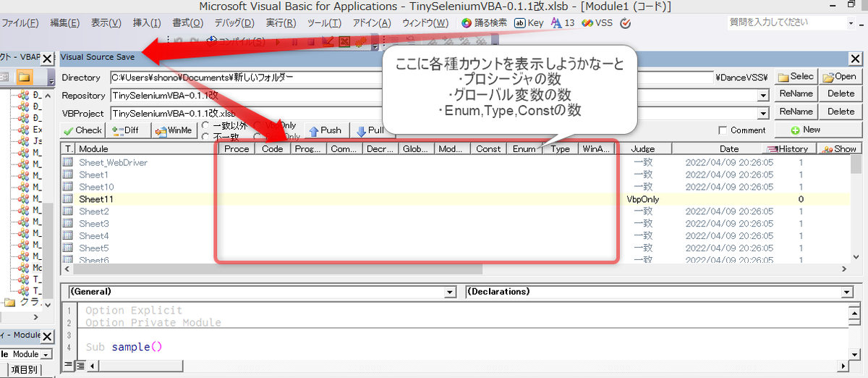This screenshot has height=378, width=868.
Task: Open the 挿入(I) menu
Action: (147, 22)
